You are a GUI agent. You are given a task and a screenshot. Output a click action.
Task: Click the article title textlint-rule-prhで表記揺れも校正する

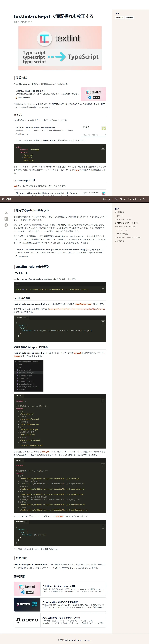pyautogui.click(x=53, y=16)
